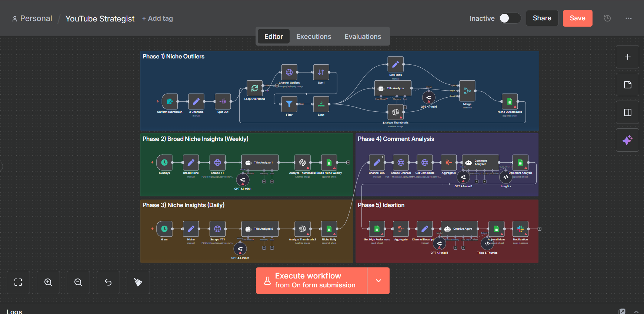The width and height of the screenshot is (644, 314).
Task: Open the AI assistant sparkle icon
Action: 627,140
